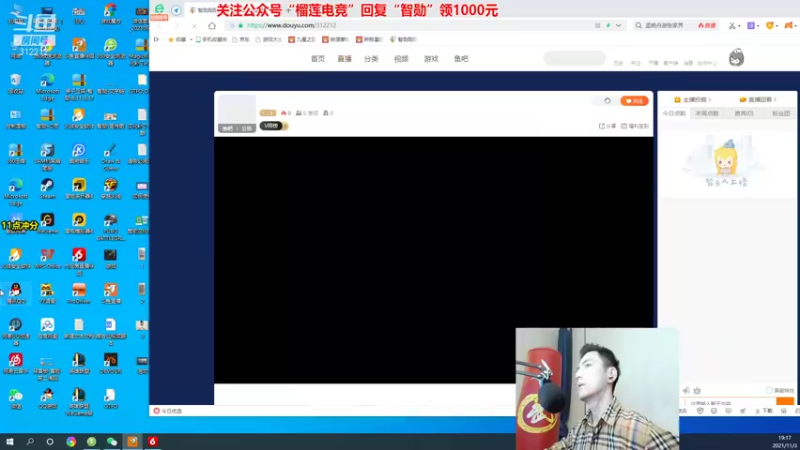Open the green 360 browser taskbar icon
800x450 pixels.
point(91,441)
